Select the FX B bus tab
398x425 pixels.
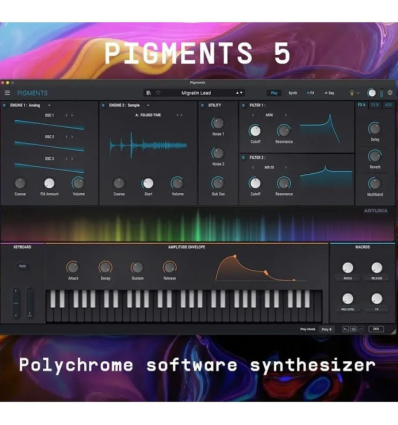tap(375, 105)
